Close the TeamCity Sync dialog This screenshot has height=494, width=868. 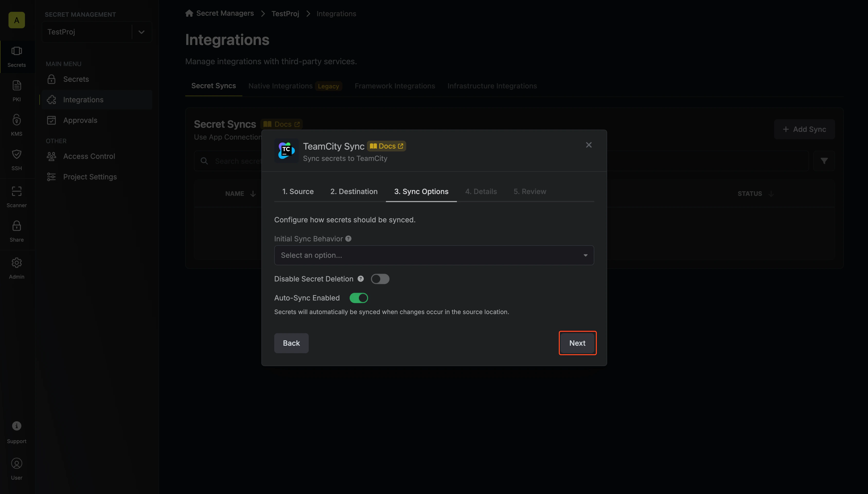pos(589,145)
